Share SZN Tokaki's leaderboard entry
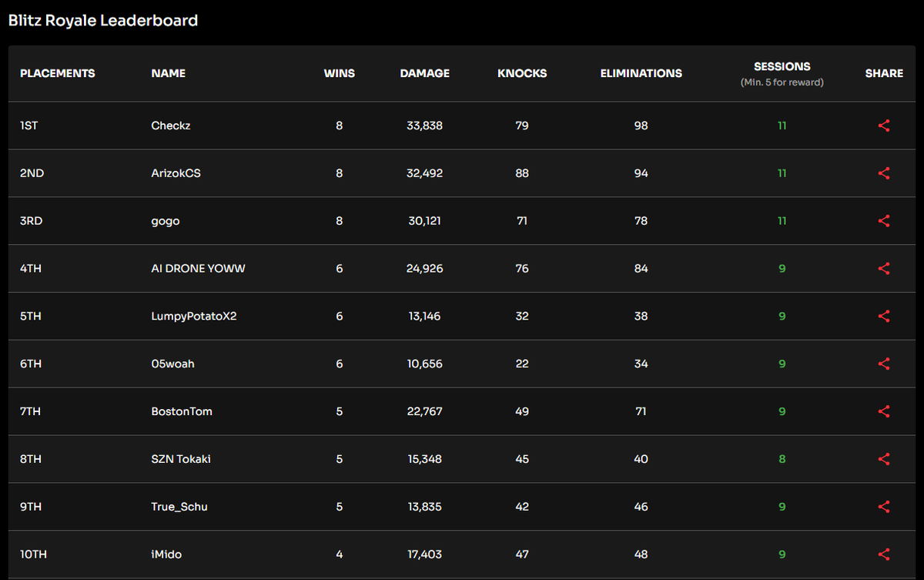Screen dimensions: 924x580 tap(884, 459)
